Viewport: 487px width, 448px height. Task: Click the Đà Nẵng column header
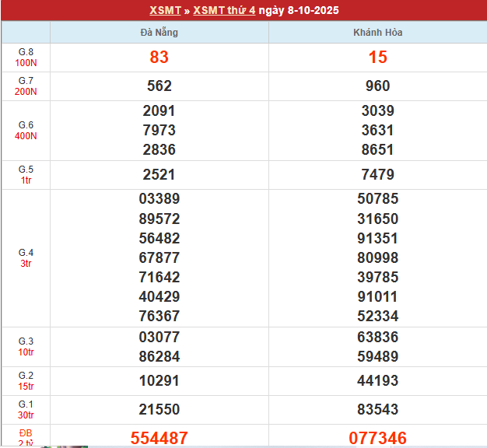click(159, 33)
